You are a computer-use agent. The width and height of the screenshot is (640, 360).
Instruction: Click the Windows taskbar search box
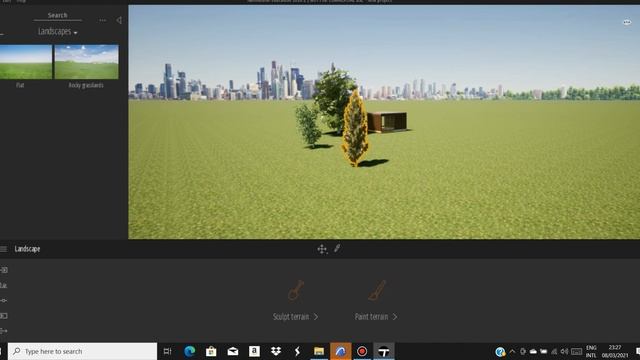82,351
